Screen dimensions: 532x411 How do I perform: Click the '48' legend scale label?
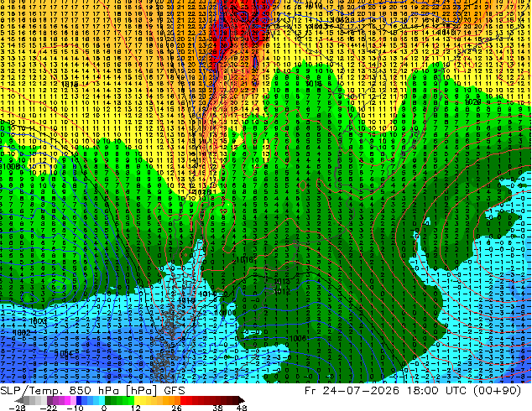(x=242, y=408)
